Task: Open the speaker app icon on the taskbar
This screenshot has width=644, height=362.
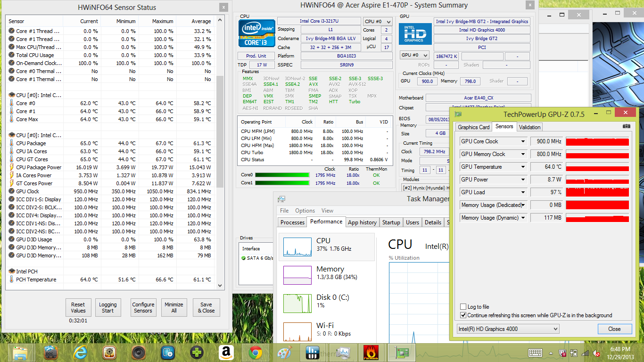Action: point(139,352)
